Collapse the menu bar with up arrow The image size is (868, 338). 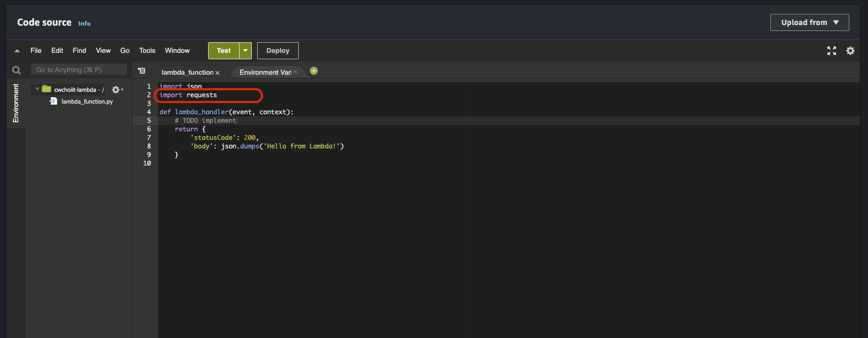pos(17,51)
